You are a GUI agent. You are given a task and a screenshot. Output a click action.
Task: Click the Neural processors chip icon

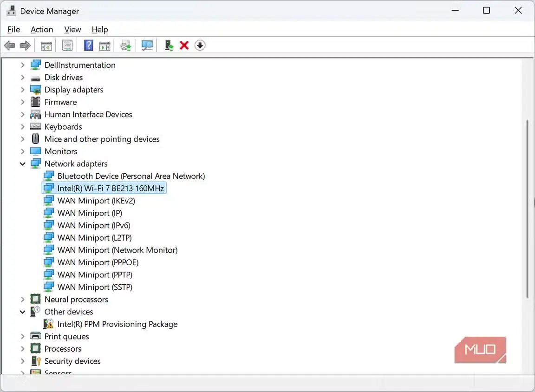tap(35, 299)
